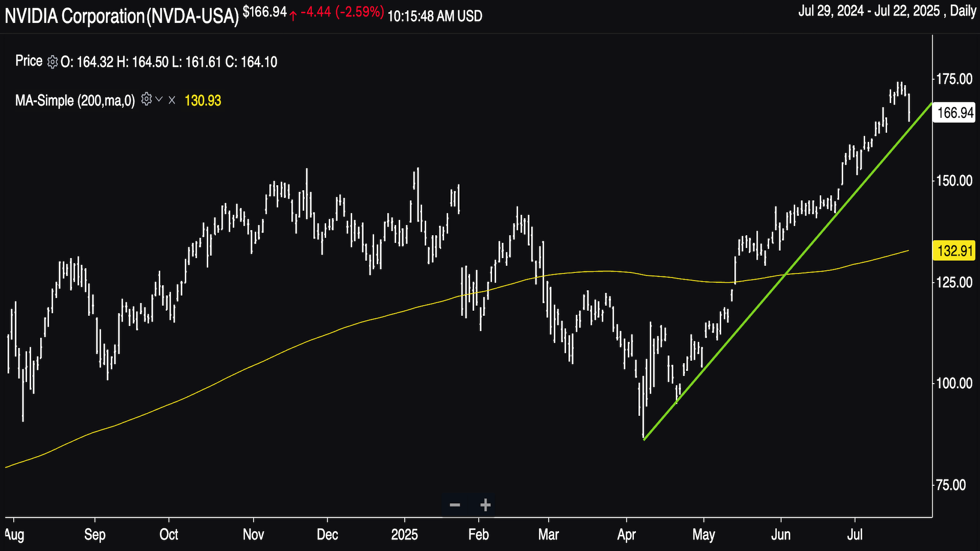Click the Feb label on time axis
Image resolution: width=980 pixels, height=551 pixels.
point(479,535)
